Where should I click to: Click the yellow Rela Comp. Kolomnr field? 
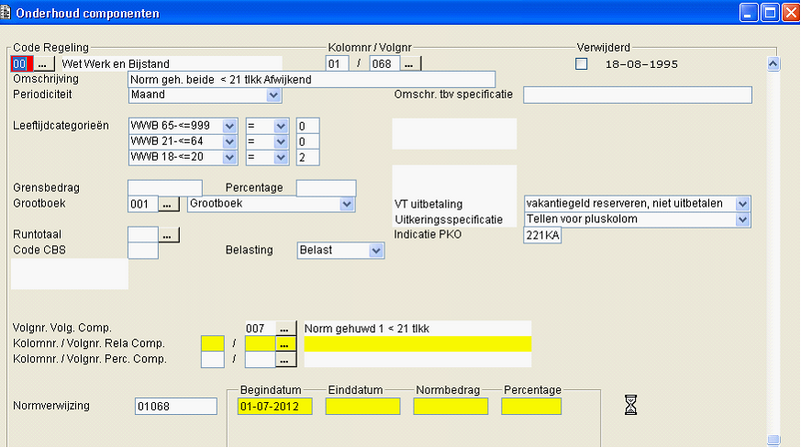(213, 344)
